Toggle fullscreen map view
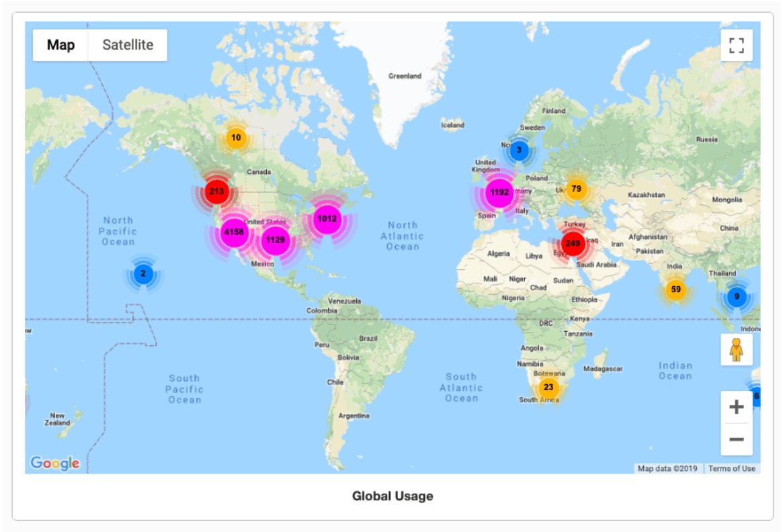Image resolution: width=781 pixels, height=532 pixels. pyautogui.click(x=736, y=45)
